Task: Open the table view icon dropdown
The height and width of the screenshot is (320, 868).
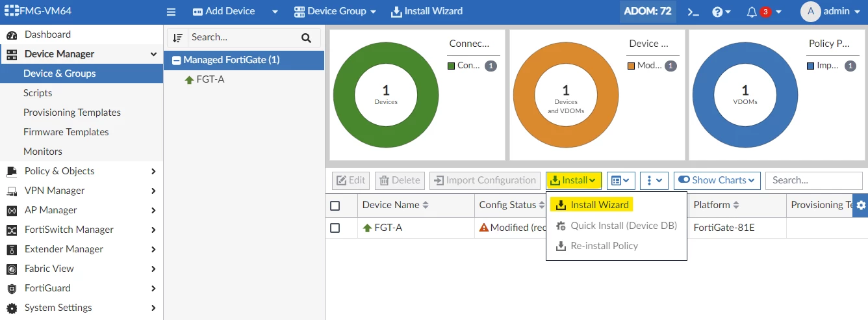Action: (620, 180)
